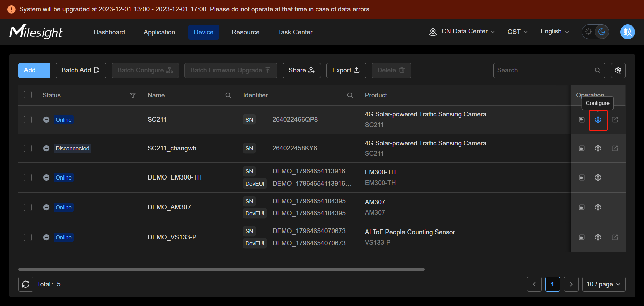644x306 pixels.
Task: Click configure gear for DEMO_AM307
Action: click(x=598, y=207)
